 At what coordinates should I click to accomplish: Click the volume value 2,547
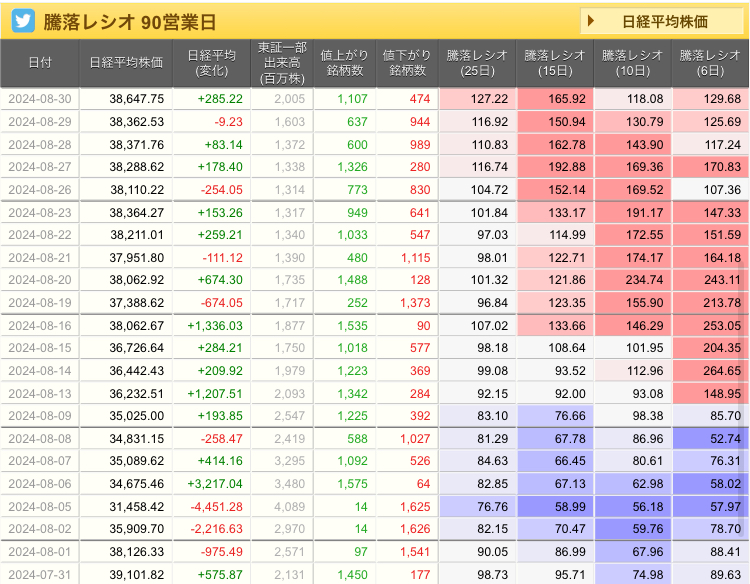289,416
